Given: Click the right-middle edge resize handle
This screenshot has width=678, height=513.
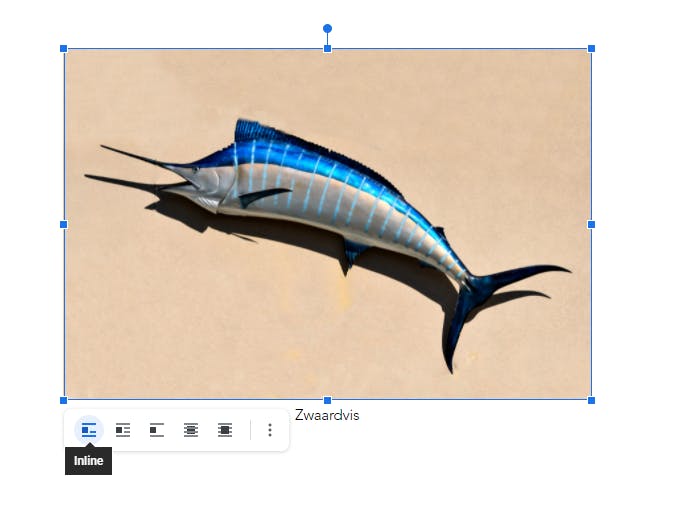Looking at the screenshot, I should pos(591,224).
